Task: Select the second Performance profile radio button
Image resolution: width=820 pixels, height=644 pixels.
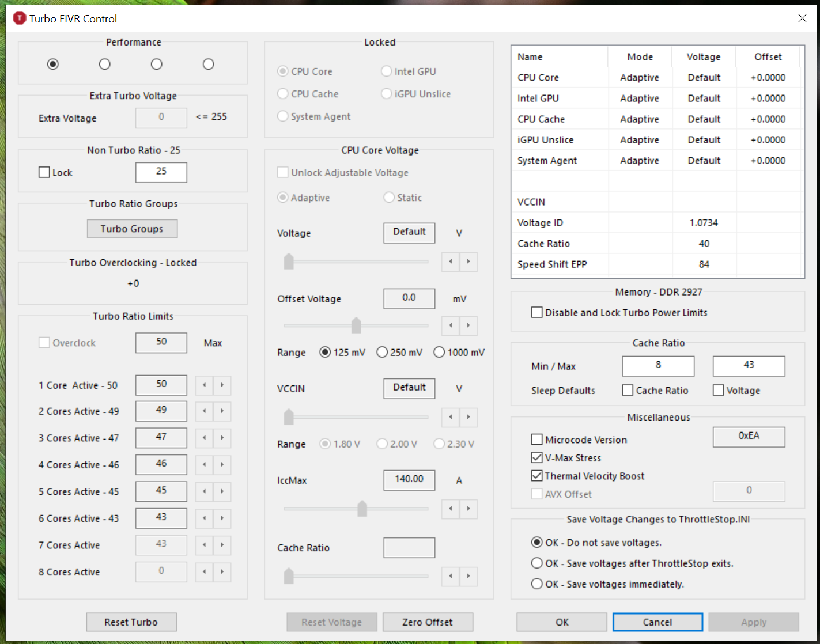Action: 105,64
